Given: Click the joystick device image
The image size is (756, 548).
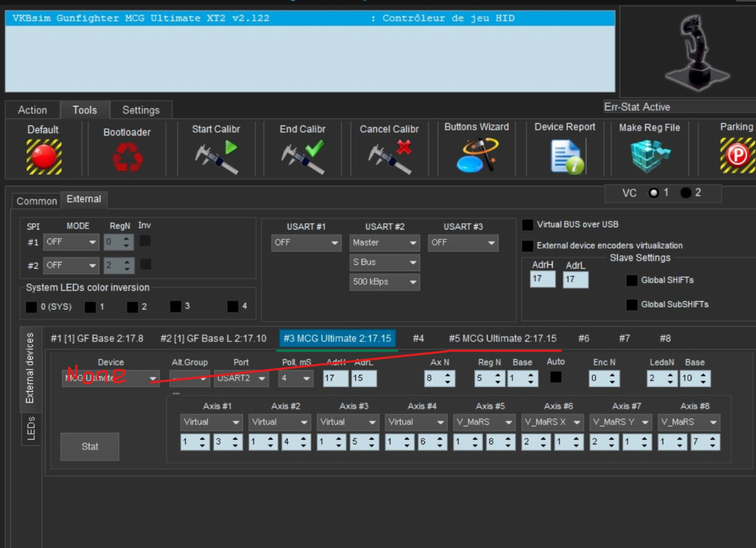Looking at the screenshot, I should (x=698, y=52).
